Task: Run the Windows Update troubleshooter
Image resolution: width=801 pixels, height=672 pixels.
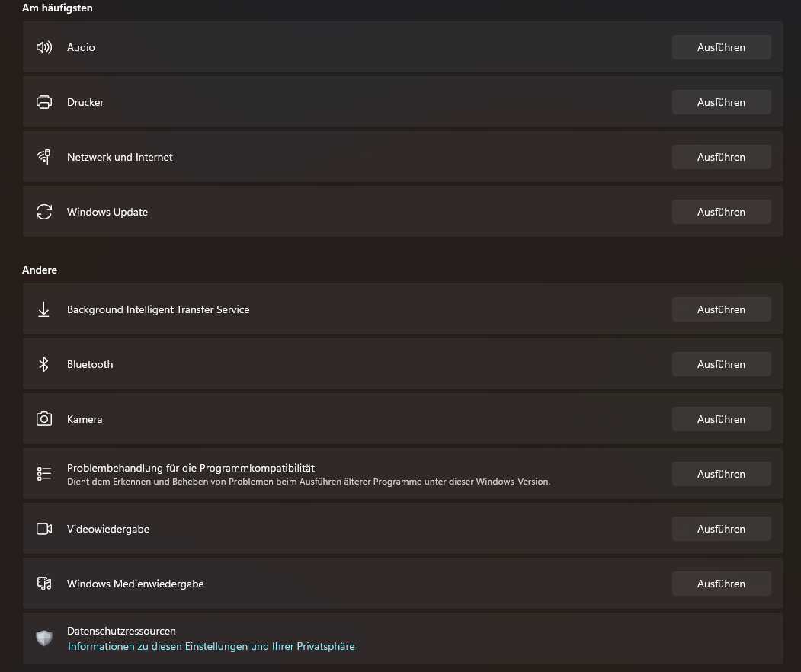Action: [721, 212]
